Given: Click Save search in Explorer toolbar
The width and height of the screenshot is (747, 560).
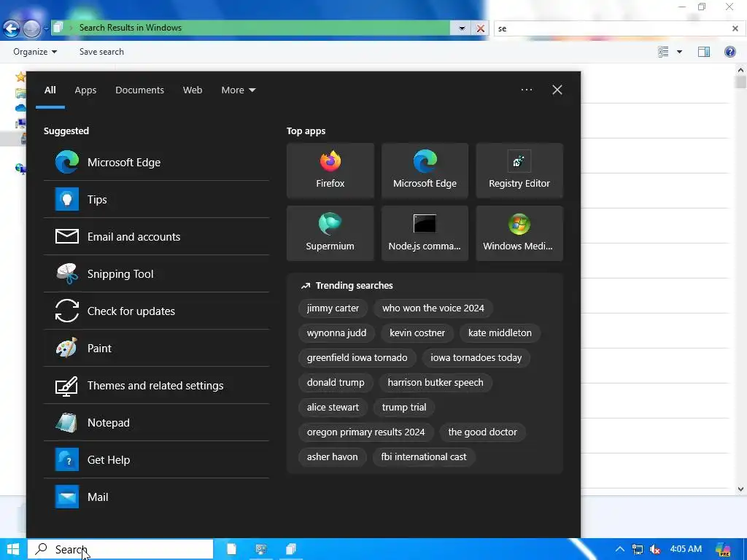Looking at the screenshot, I should [x=101, y=52].
